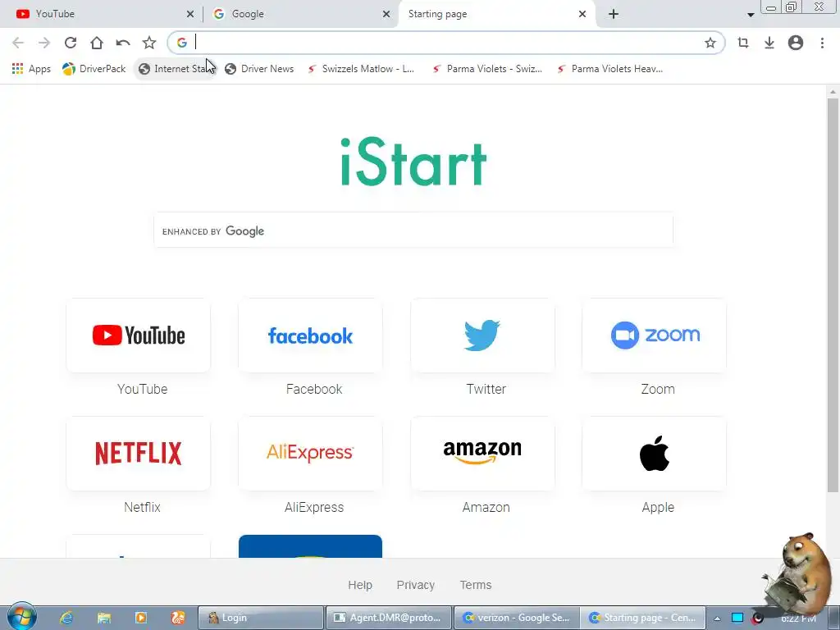
Task: Open the Privacy footer link
Action: (415, 585)
